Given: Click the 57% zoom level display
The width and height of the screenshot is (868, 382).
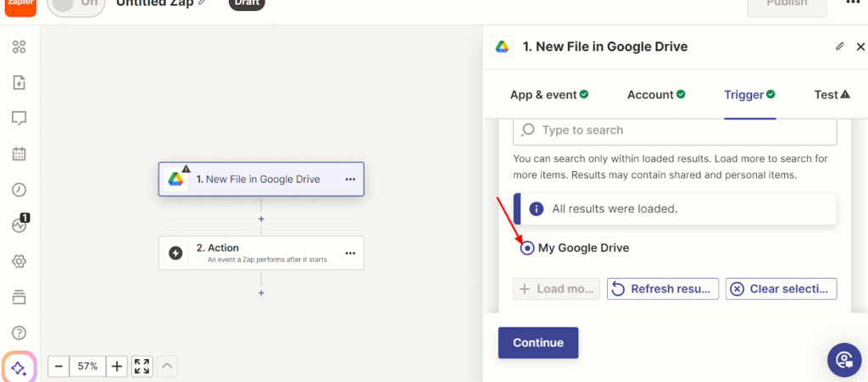Looking at the screenshot, I should point(87,366).
